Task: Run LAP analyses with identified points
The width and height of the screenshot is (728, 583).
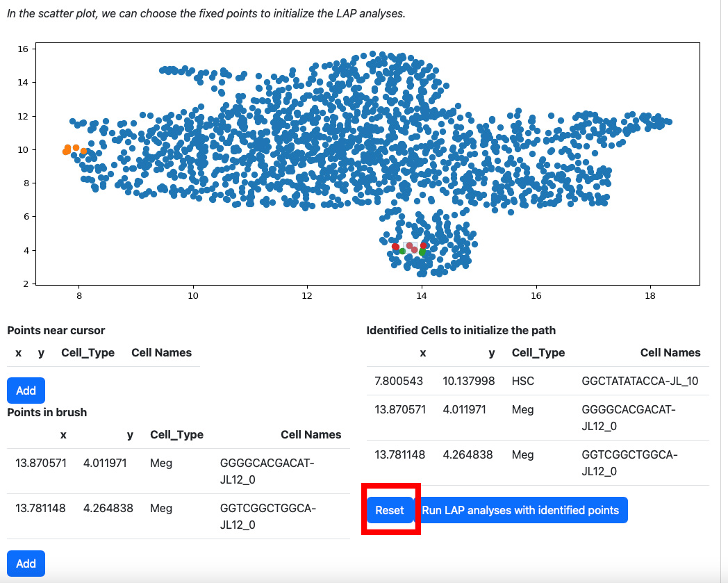Action: pyautogui.click(x=520, y=510)
